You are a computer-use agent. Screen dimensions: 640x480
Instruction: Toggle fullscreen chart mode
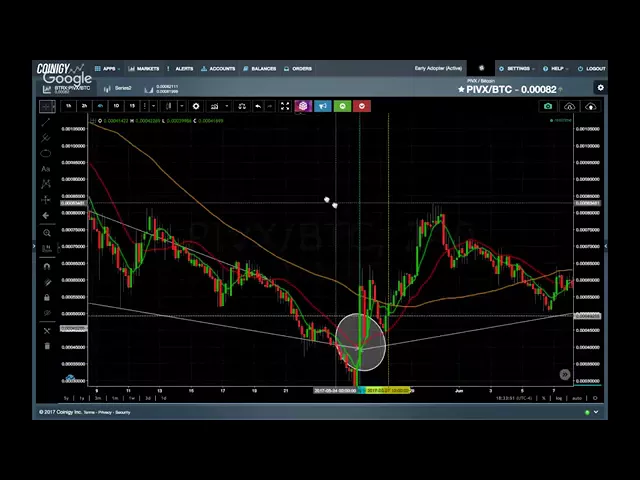click(x=285, y=106)
